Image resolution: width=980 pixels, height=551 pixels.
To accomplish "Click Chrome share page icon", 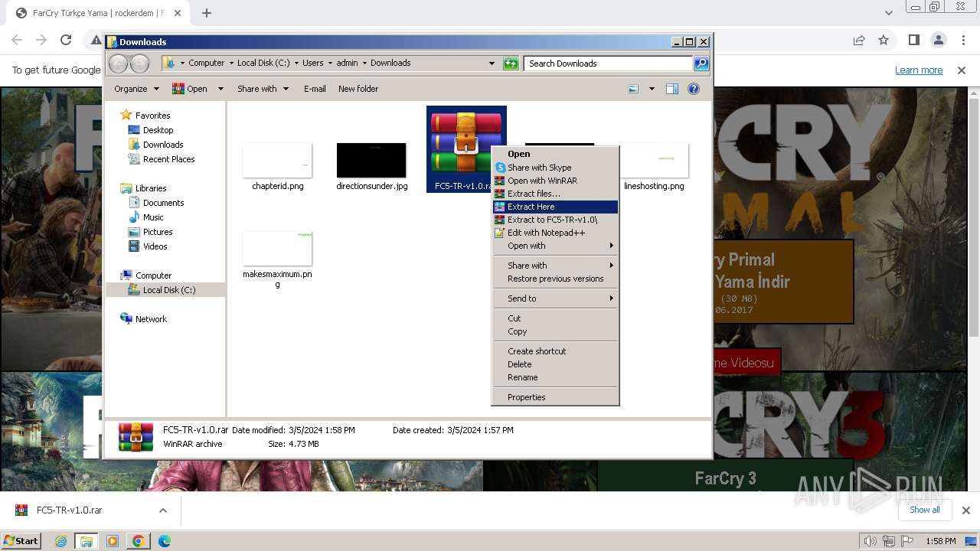I will [859, 41].
